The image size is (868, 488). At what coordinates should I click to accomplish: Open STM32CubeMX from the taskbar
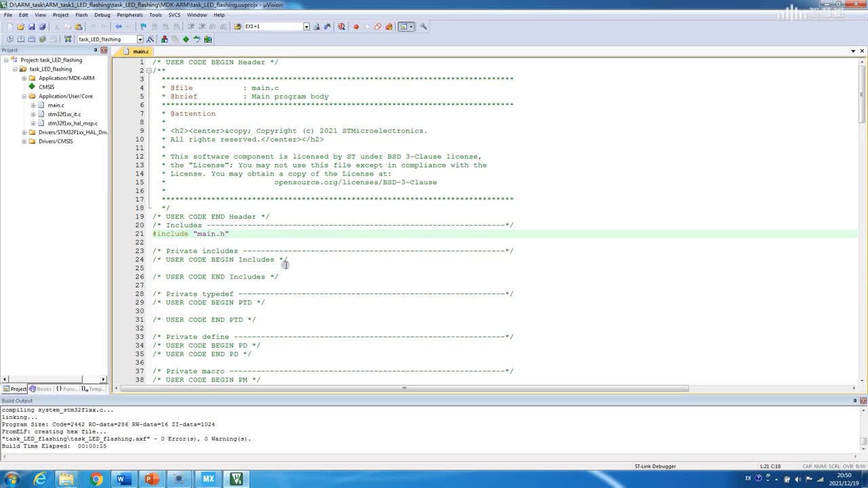(208, 479)
